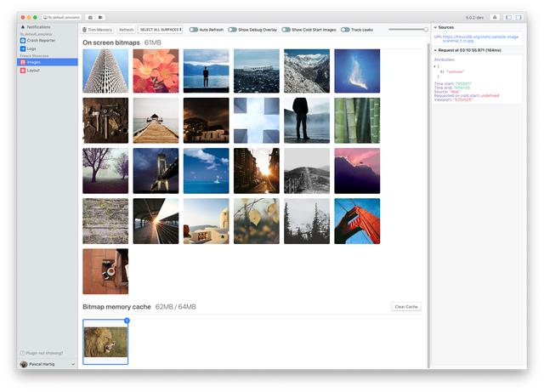Click the Refresh button
544x392 pixels.
127,30
